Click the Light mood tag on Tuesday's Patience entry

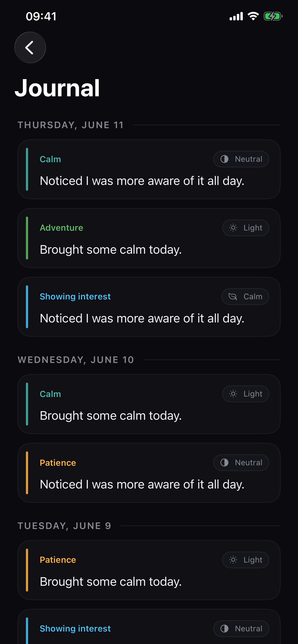(x=246, y=560)
